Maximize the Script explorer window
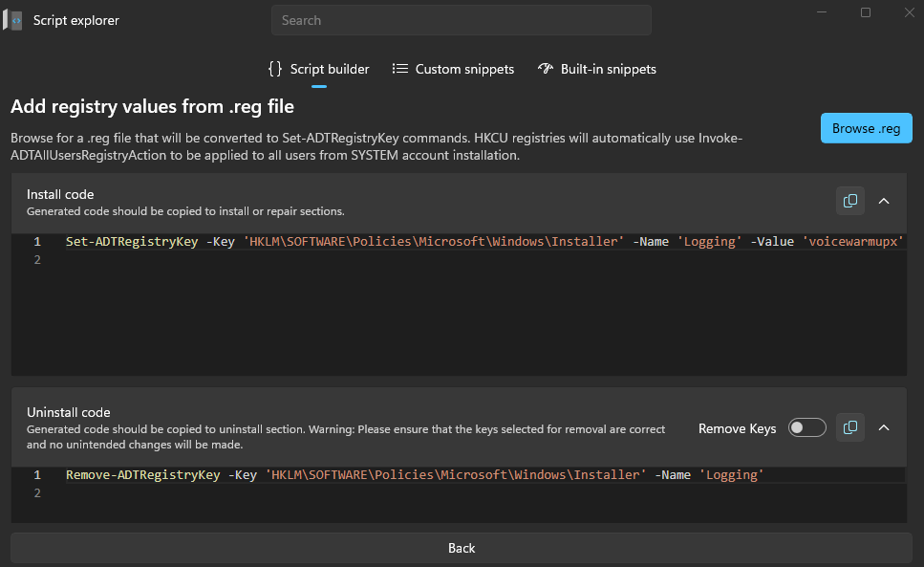Viewport: 924px width, 567px height. [866, 12]
